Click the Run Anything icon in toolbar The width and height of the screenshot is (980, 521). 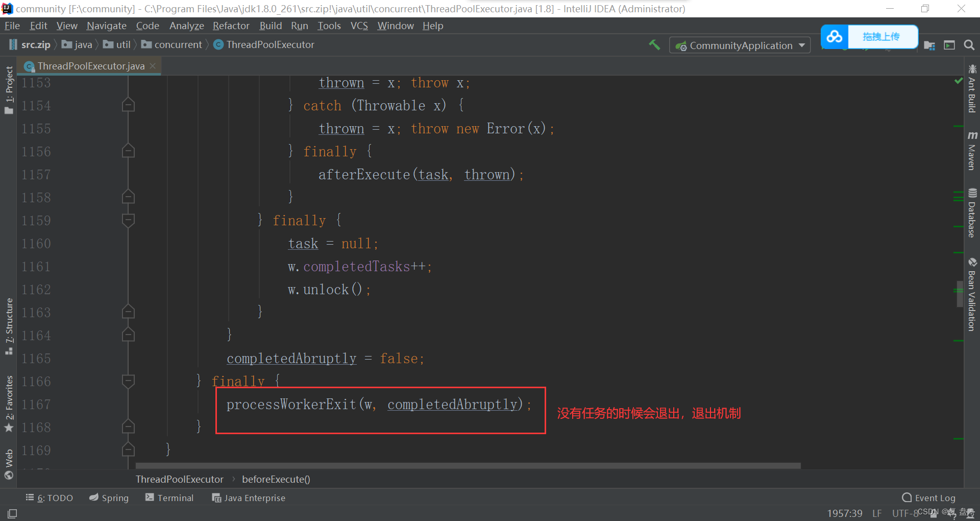click(949, 45)
